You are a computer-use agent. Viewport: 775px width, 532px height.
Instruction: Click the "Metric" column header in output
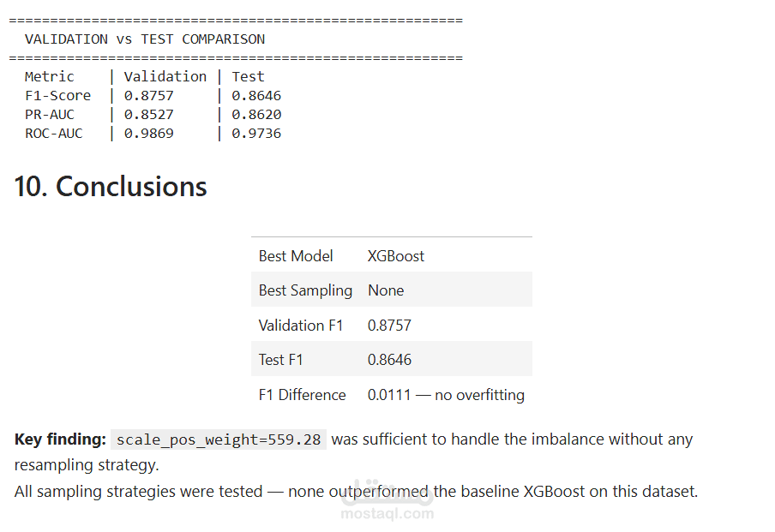coord(50,76)
